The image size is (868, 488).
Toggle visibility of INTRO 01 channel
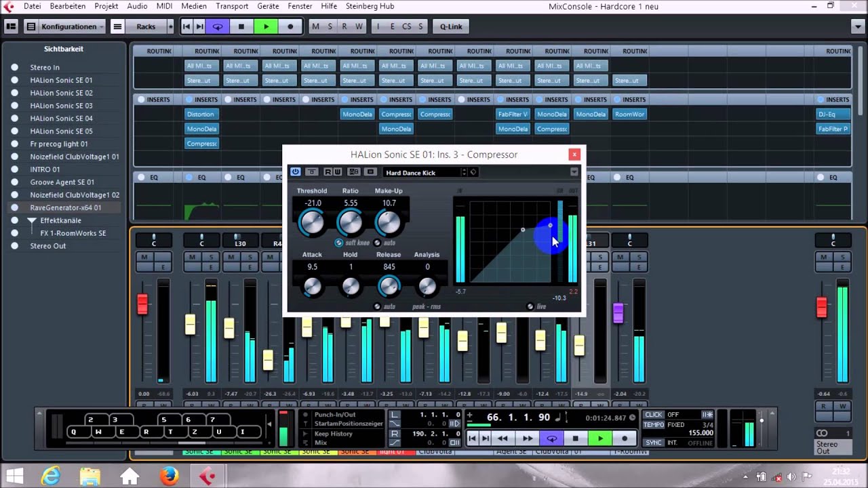coord(14,169)
